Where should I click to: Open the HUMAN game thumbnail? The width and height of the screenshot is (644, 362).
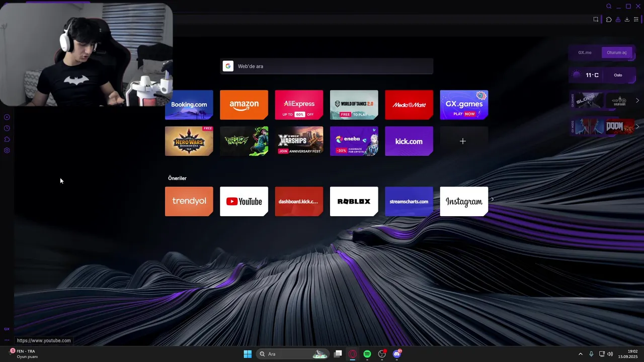pyautogui.click(x=619, y=100)
